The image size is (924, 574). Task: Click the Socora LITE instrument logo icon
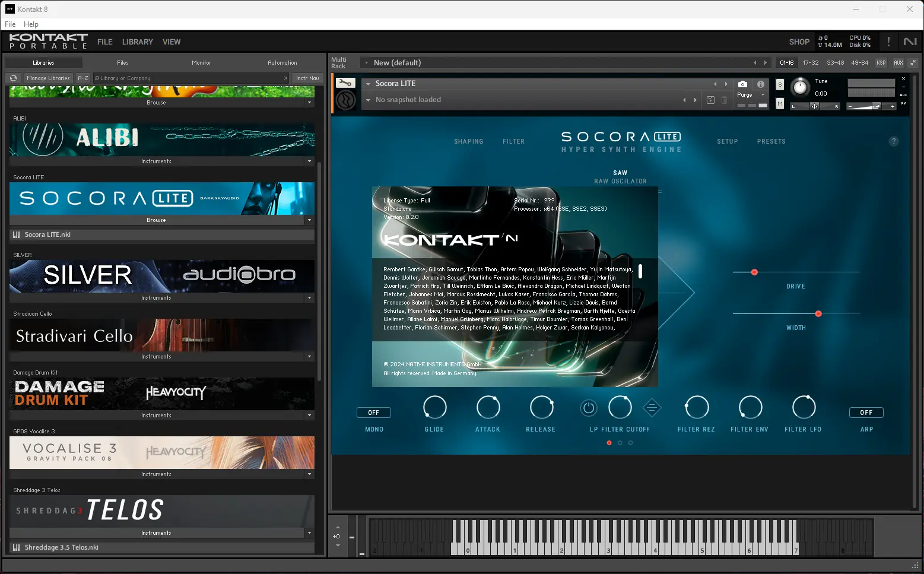(x=346, y=100)
